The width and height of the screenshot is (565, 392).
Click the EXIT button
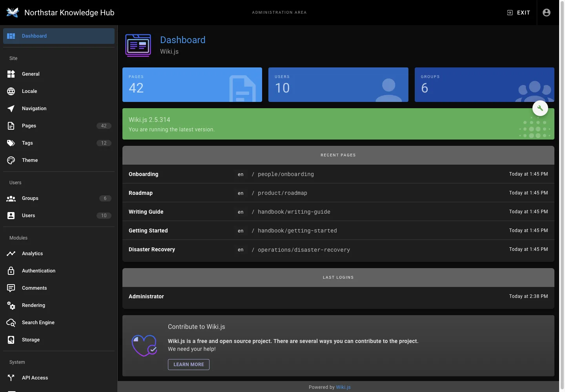coord(518,13)
